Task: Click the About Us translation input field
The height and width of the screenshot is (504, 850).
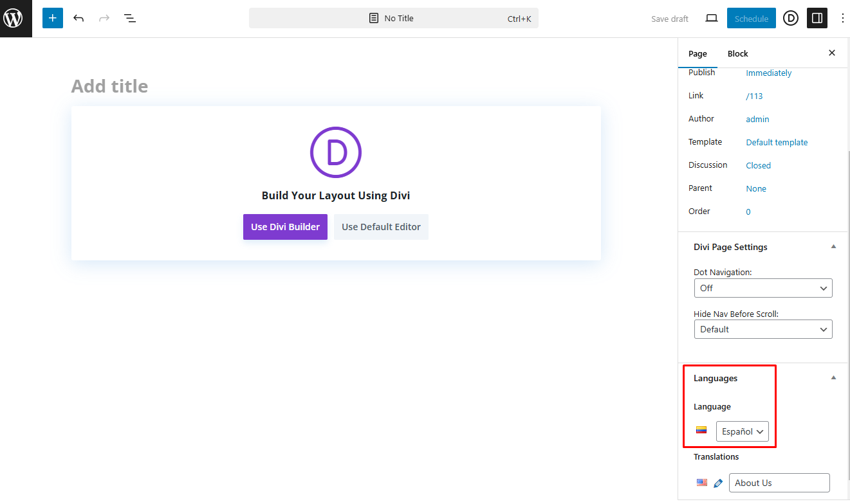Action: click(779, 483)
